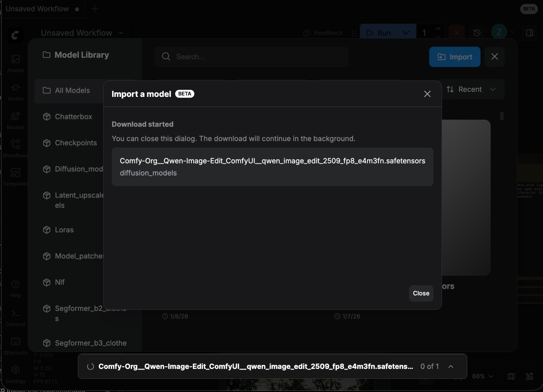Collapse the download progress bar
Screen dimensions: 543x392
point(451,366)
